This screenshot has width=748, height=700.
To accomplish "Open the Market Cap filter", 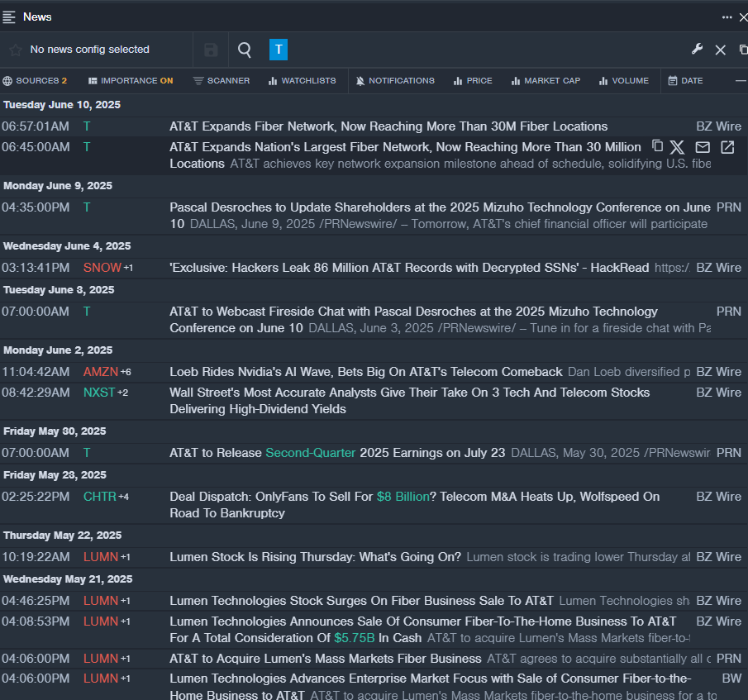I will [546, 81].
